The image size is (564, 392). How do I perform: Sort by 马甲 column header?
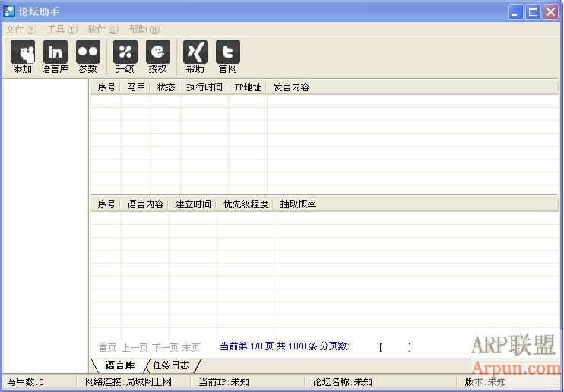point(136,87)
